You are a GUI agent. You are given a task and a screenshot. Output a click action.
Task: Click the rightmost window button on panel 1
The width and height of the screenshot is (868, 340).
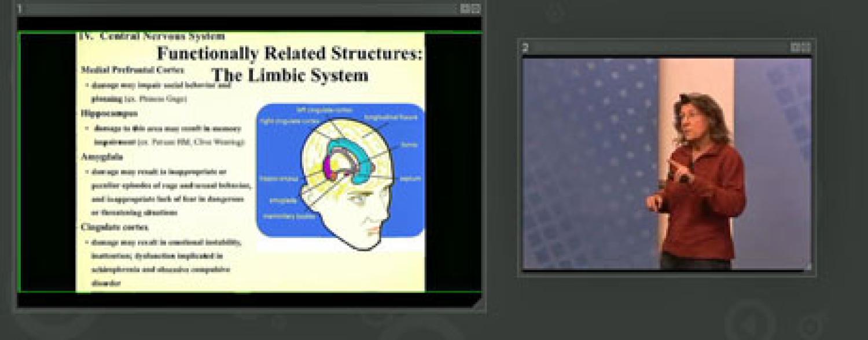coord(475,9)
